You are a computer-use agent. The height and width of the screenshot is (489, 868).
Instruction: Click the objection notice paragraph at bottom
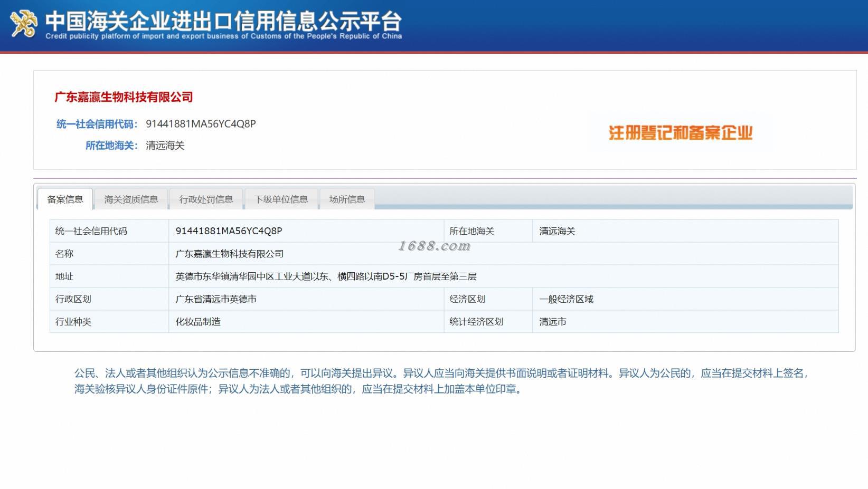441,381
